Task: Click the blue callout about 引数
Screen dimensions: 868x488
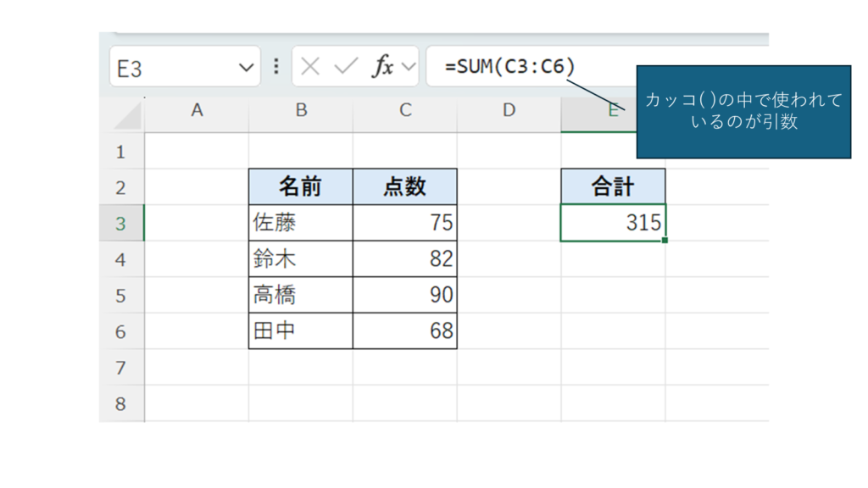Action: coord(743,112)
